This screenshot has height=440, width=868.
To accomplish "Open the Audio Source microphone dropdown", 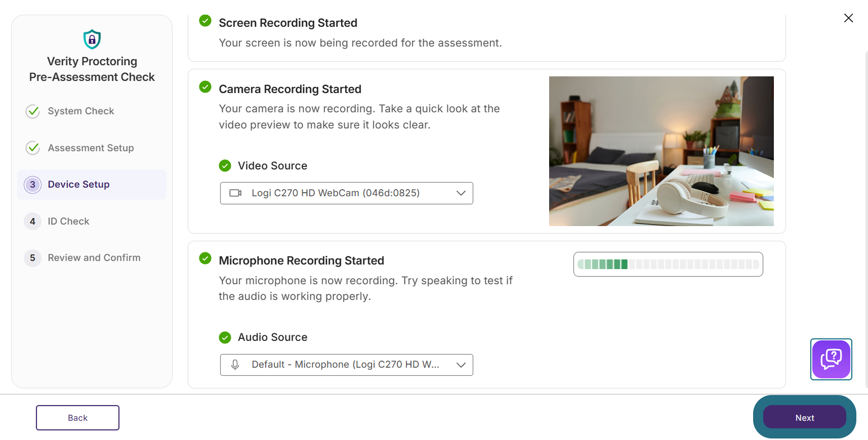I will [x=347, y=365].
